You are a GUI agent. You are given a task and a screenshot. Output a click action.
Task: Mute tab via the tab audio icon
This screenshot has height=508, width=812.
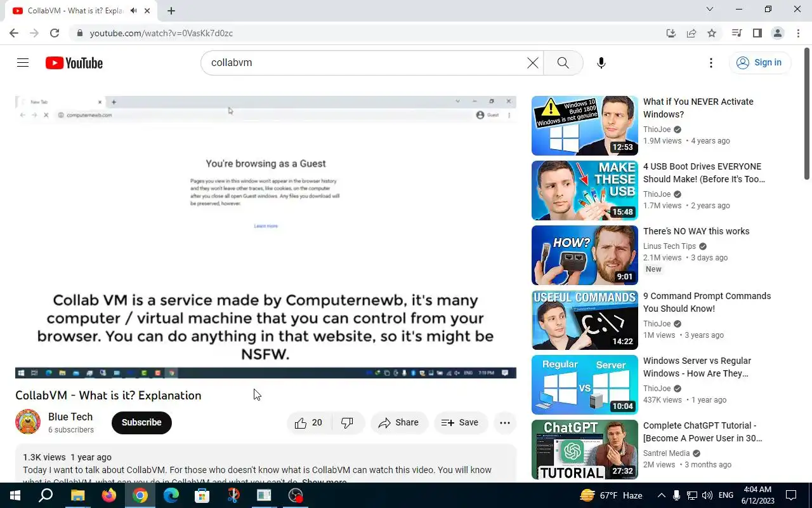tap(133, 11)
